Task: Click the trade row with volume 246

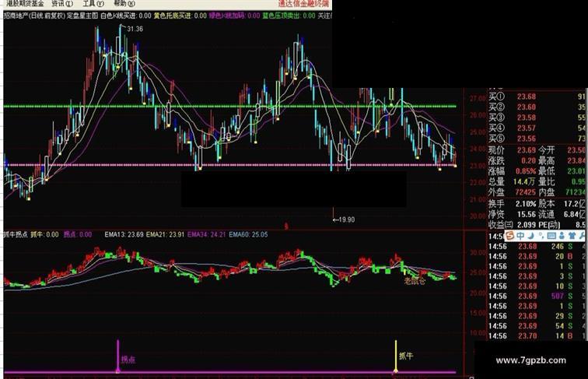Action: click(x=537, y=247)
